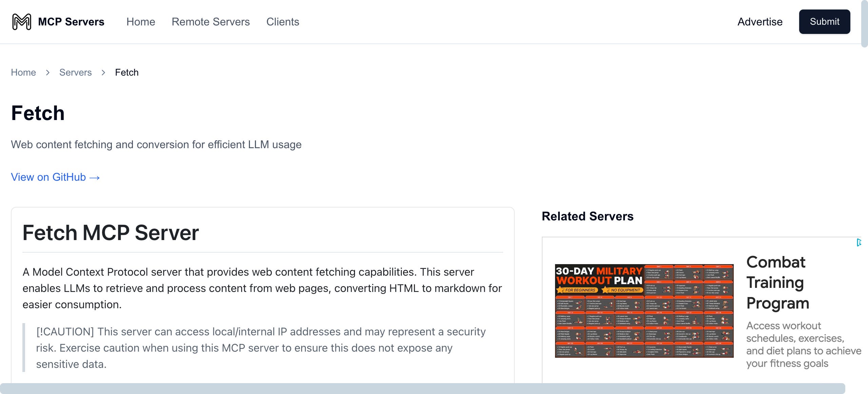The width and height of the screenshot is (868, 394).
Task: Click the MCP Servers brand name text
Action: click(71, 22)
